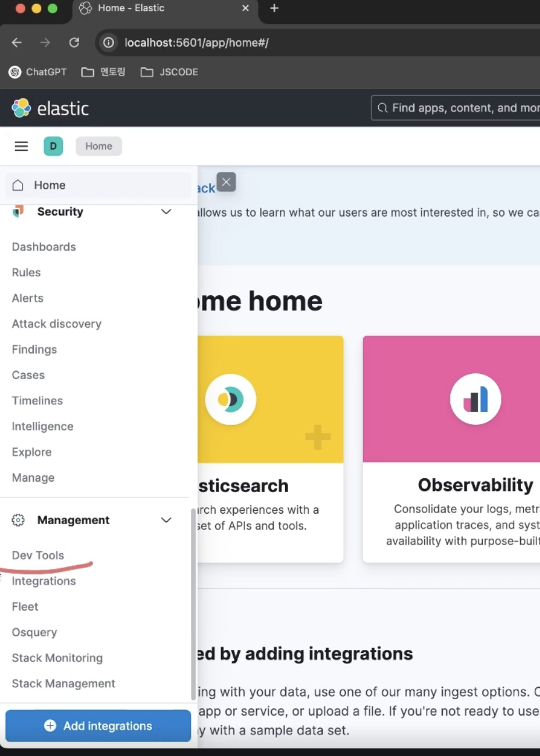The image size is (540, 756).
Task: Open Osquery under Management
Action: tap(34, 633)
